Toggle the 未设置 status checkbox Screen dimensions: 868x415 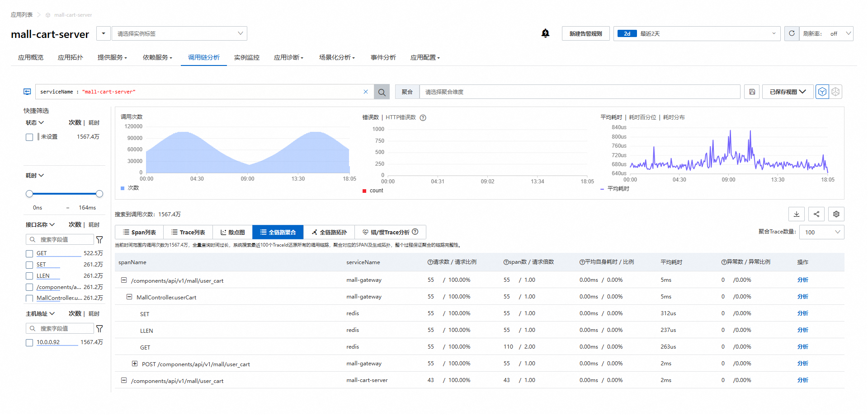click(x=29, y=137)
